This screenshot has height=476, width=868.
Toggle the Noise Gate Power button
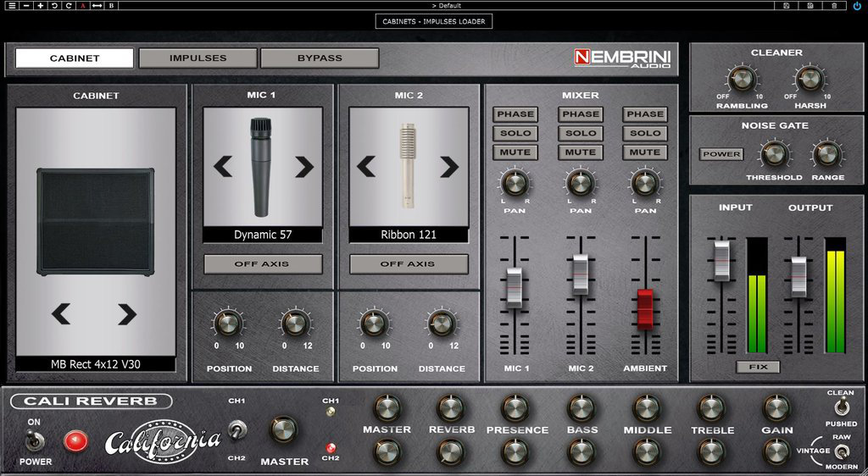[721, 154]
